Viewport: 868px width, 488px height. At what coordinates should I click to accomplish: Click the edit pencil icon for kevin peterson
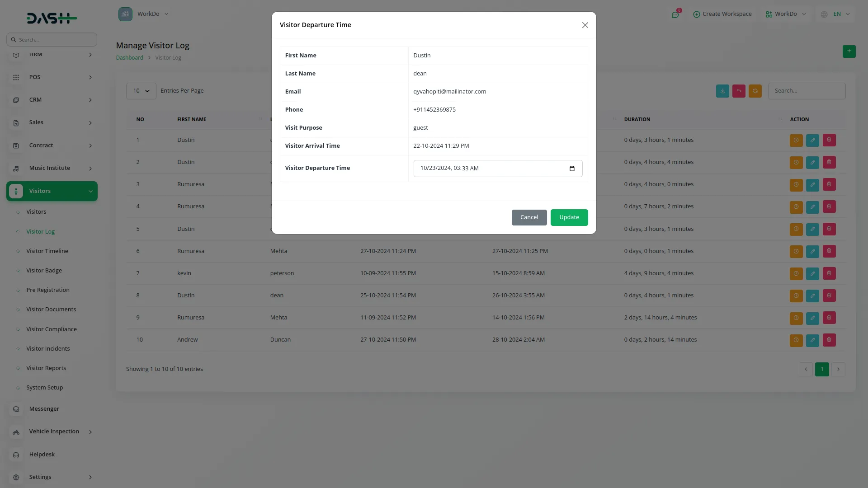812,273
